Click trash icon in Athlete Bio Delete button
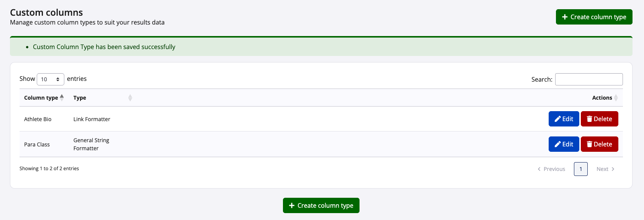This screenshot has height=220, width=644. 590,119
